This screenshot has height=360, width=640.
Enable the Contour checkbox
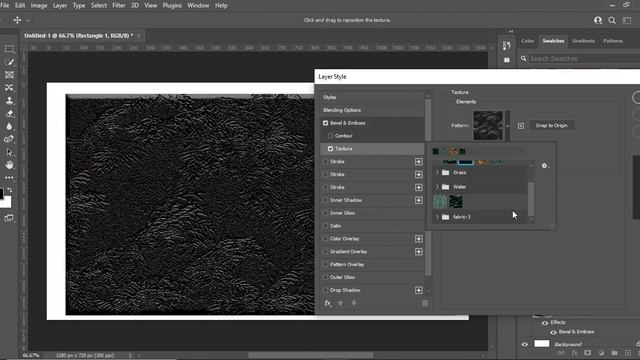point(330,136)
